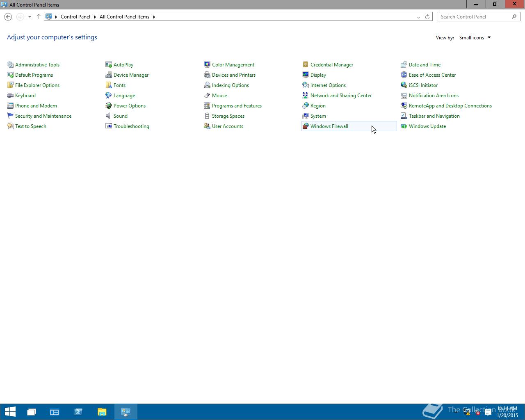Expand the address bar history dropdown

(x=418, y=17)
